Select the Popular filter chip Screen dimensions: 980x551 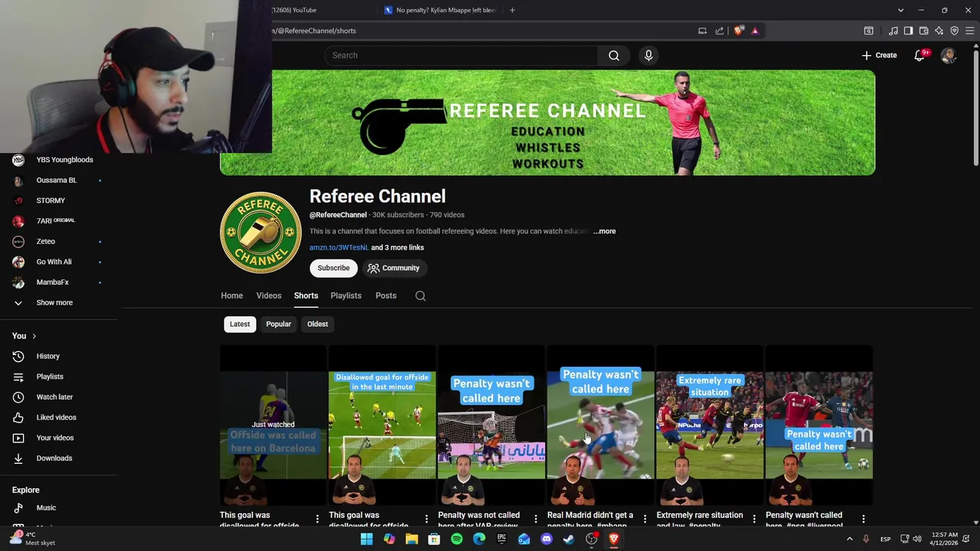click(x=279, y=324)
